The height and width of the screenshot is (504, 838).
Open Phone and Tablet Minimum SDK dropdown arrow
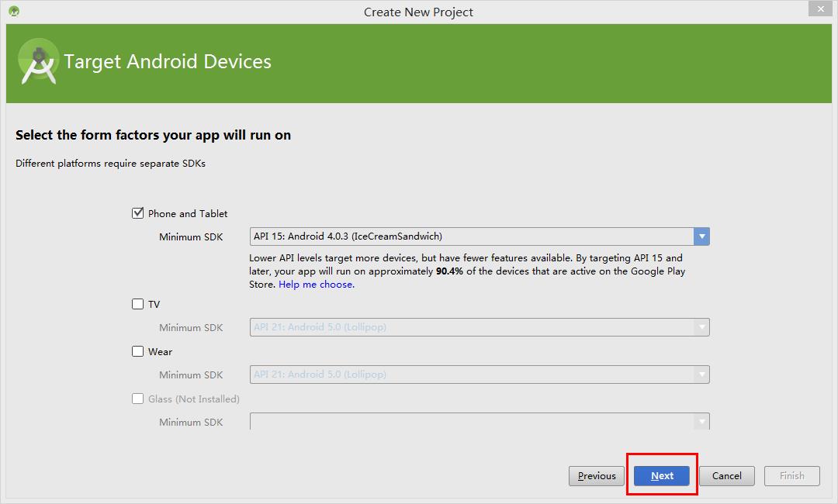point(701,236)
